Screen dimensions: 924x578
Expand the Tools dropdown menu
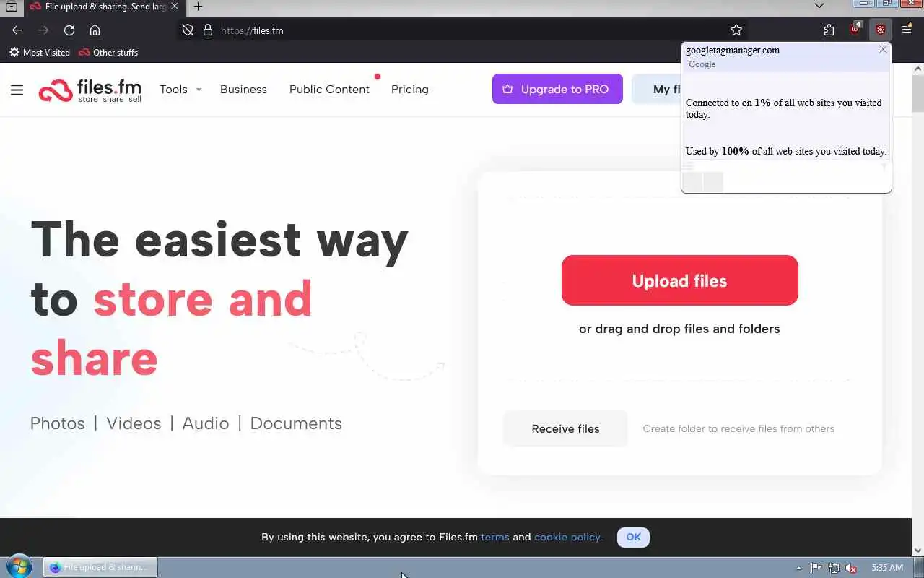(x=180, y=90)
